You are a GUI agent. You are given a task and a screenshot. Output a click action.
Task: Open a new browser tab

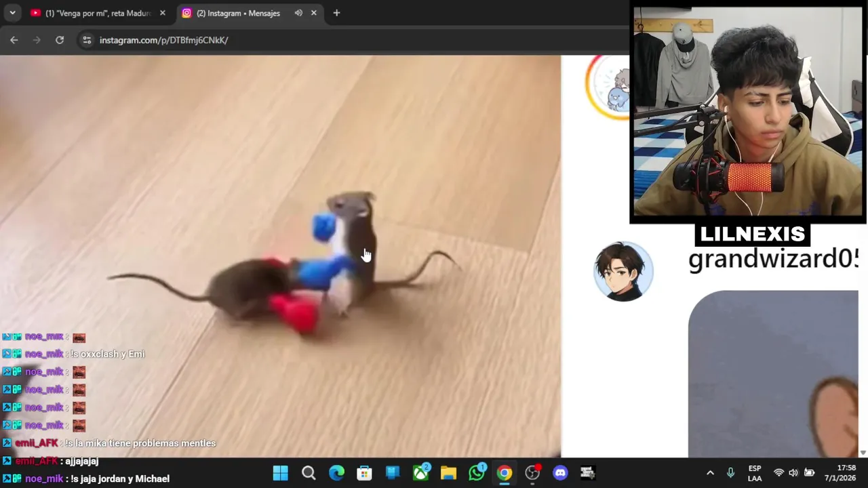[x=336, y=13]
